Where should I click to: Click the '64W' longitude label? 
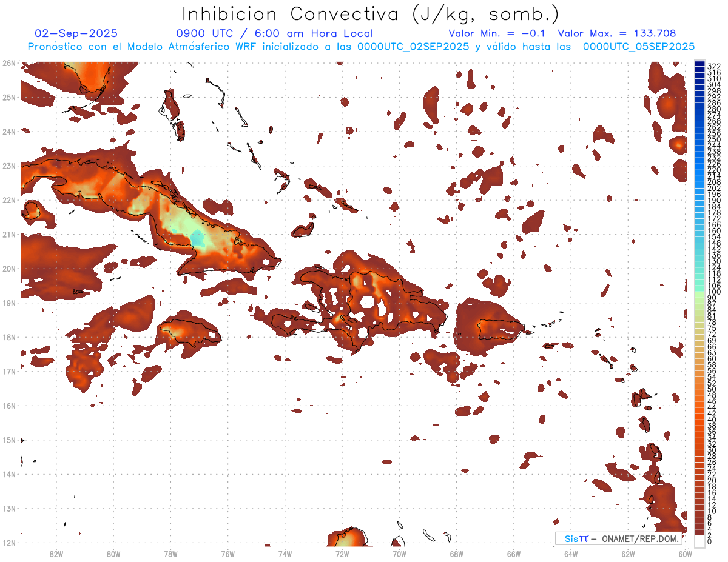coord(571,554)
